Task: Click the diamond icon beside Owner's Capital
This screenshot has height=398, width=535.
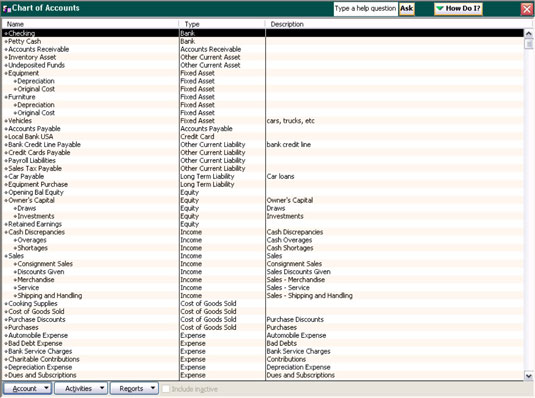Action: tap(6, 201)
